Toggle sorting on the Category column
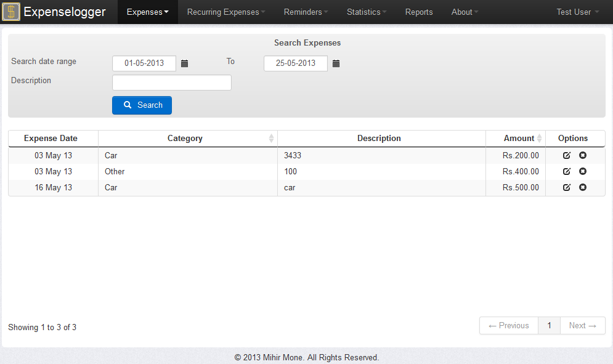This screenshot has height=364, width=613. [185, 138]
